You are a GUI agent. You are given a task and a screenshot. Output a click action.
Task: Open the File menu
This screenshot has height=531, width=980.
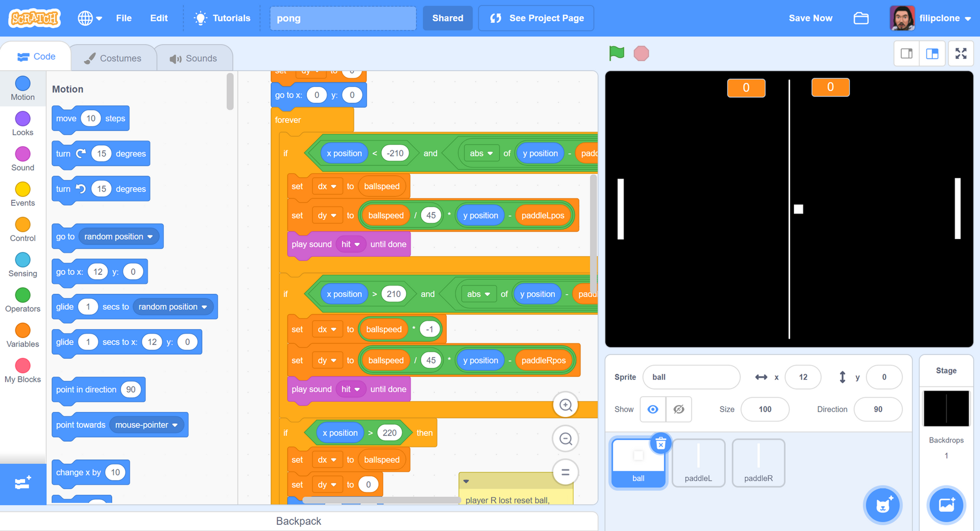(x=124, y=18)
